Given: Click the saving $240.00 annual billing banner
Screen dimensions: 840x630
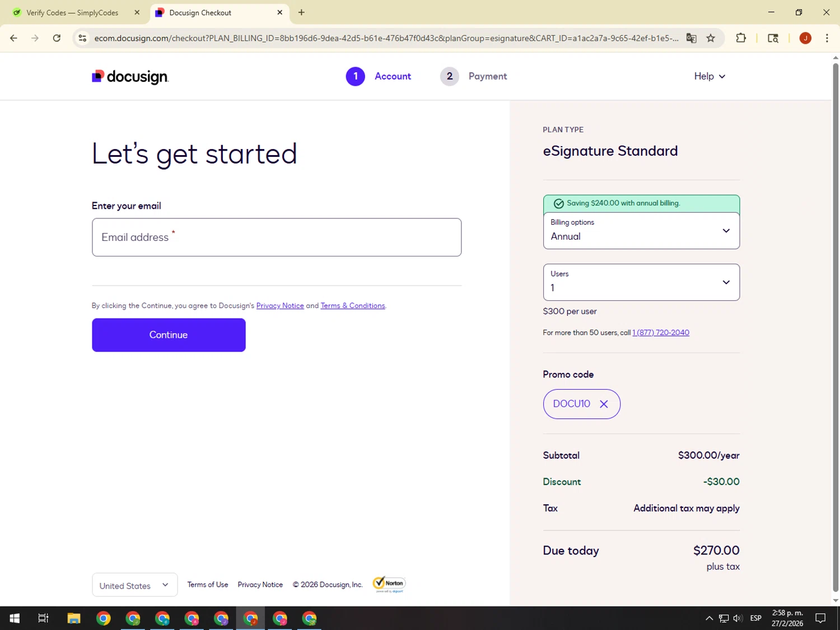Looking at the screenshot, I should (641, 203).
